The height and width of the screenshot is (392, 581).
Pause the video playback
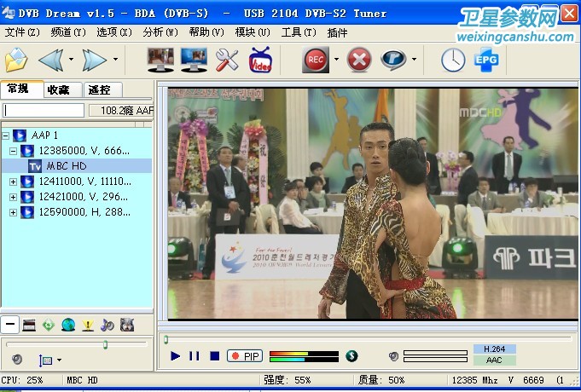tap(195, 356)
